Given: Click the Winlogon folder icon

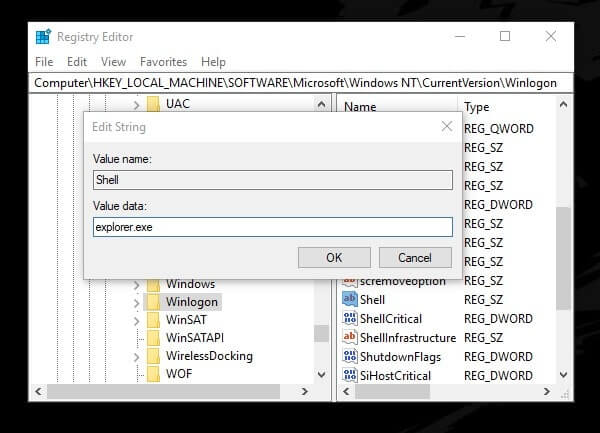Looking at the screenshot, I should pos(153,302).
